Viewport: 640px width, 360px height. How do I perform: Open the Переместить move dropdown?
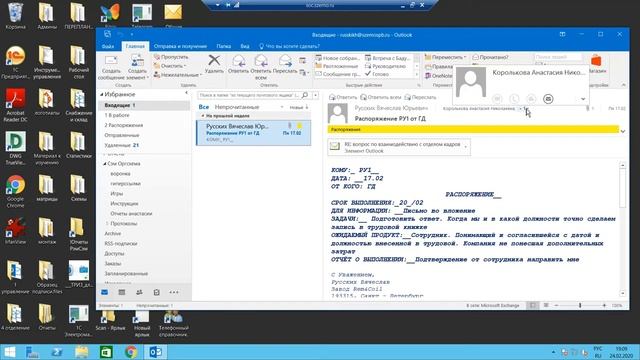pyautogui.click(x=445, y=57)
